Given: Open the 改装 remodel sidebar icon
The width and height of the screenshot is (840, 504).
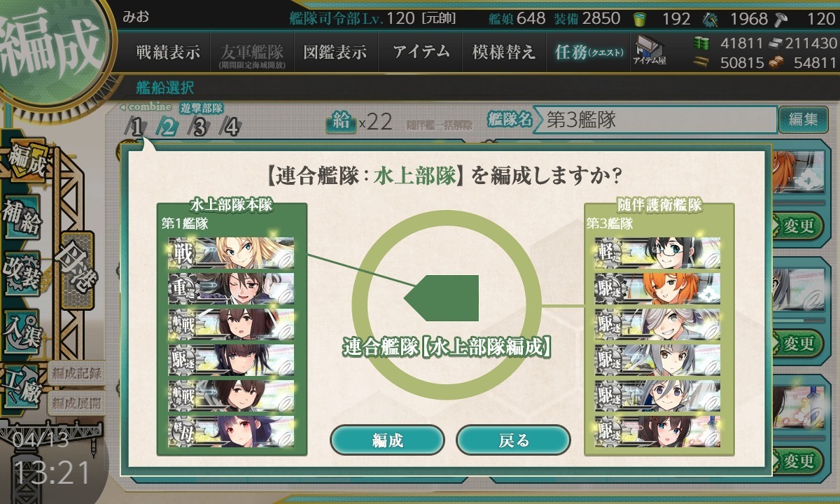Looking at the screenshot, I should click(21, 274).
